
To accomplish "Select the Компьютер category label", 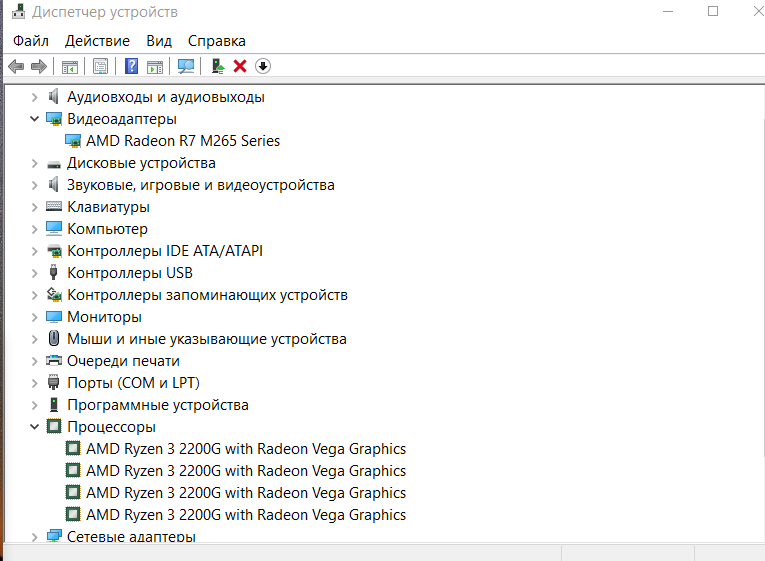I will [x=107, y=229].
